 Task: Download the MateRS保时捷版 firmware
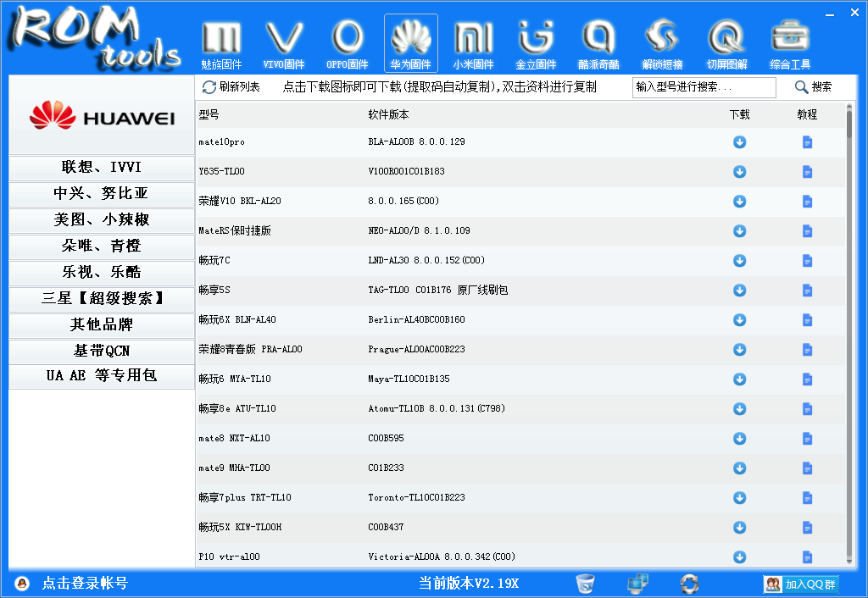739,230
